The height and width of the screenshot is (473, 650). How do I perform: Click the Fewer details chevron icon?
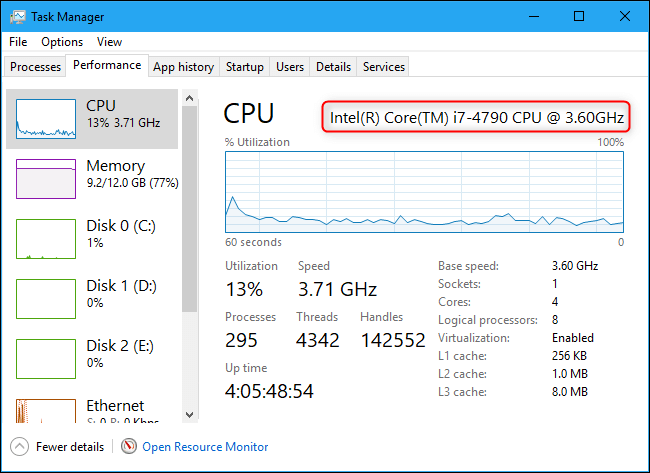coord(18,447)
